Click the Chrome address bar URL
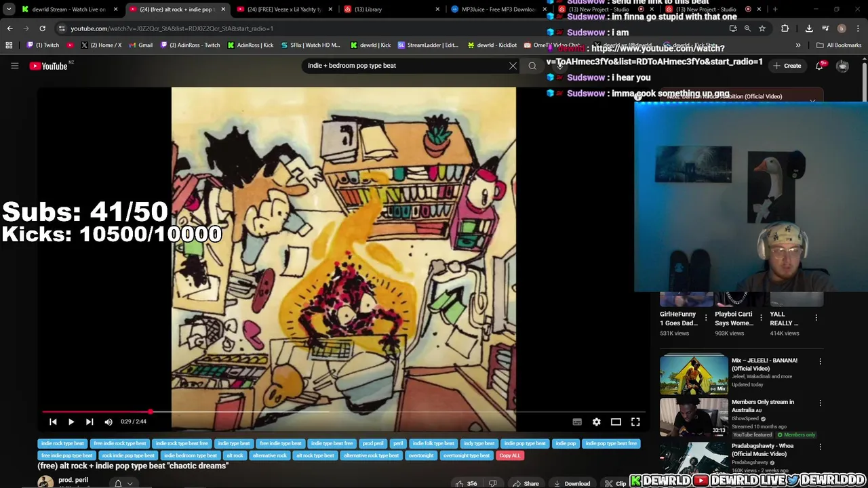Viewport: 868px width, 488px height. point(172,28)
